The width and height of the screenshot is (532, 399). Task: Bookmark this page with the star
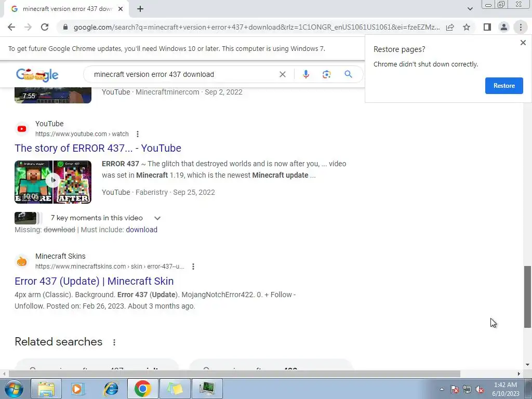tap(467, 27)
